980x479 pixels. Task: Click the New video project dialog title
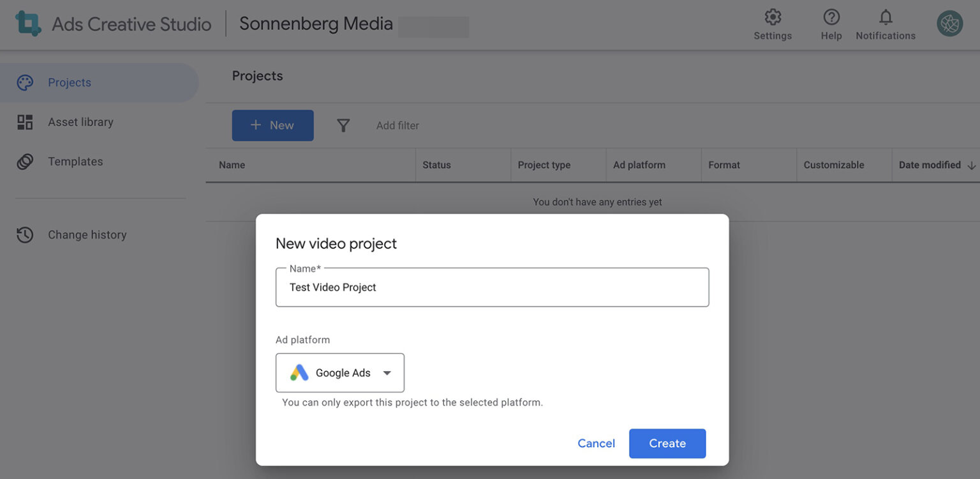tap(336, 243)
